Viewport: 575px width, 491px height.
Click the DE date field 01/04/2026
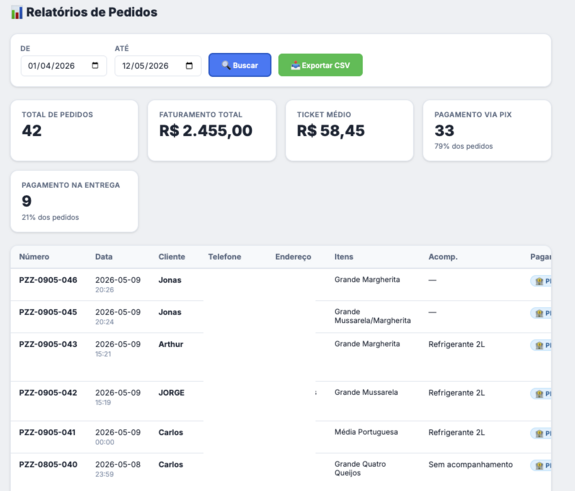click(x=64, y=66)
